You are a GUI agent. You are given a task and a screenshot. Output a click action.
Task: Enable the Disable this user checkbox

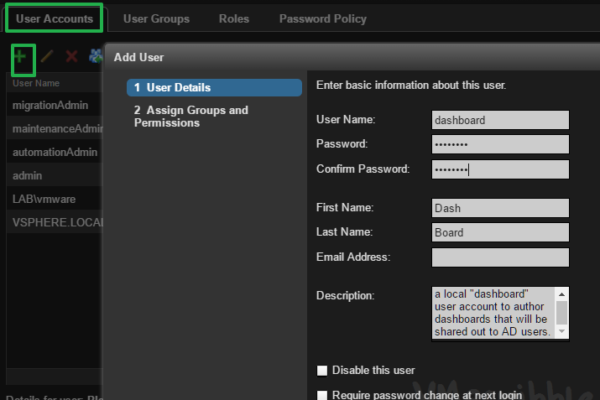(322, 370)
